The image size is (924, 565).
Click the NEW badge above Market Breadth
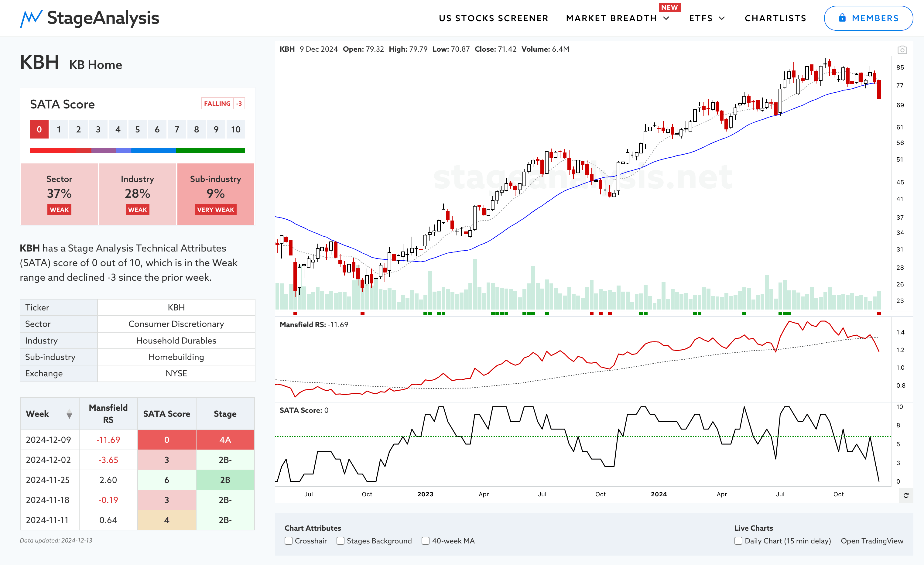[x=669, y=8]
